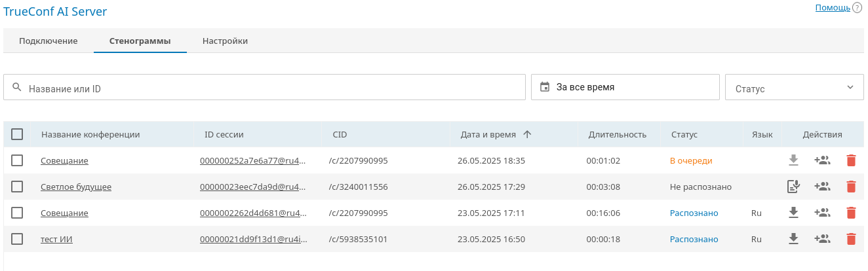Download transcript for Совещание 26.05.2025 row
Viewport: 868px width, 271px height.
tap(793, 160)
